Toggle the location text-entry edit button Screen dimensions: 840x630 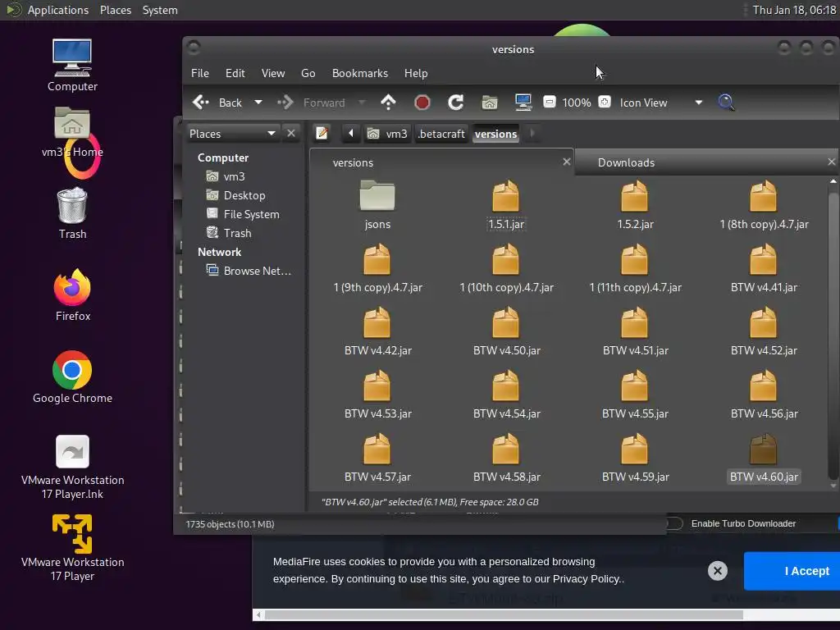coord(322,134)
